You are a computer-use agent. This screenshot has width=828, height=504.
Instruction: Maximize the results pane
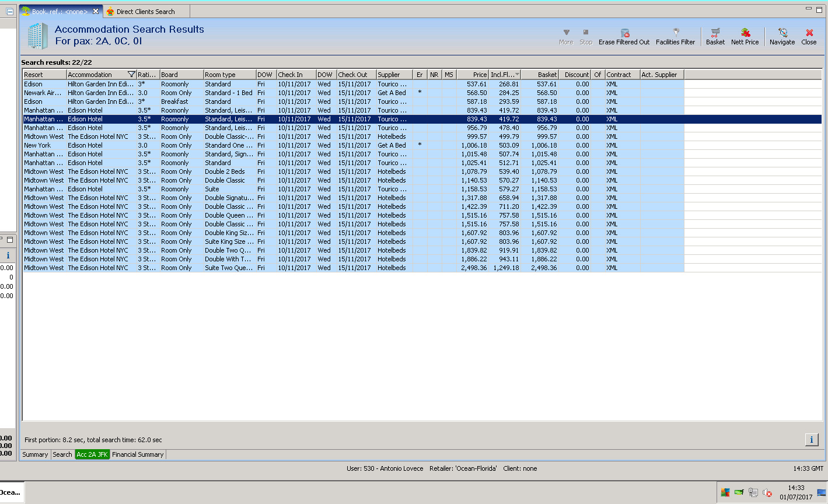pos(819,9)
